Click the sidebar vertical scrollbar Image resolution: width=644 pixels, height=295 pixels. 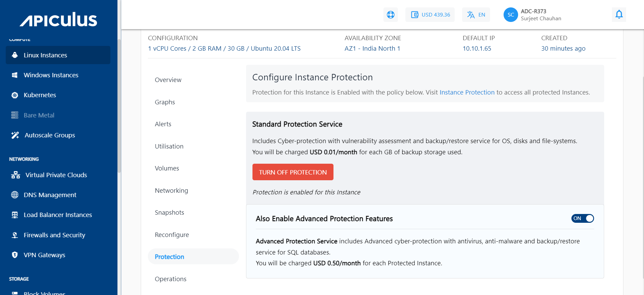click(x=119, y=105)
